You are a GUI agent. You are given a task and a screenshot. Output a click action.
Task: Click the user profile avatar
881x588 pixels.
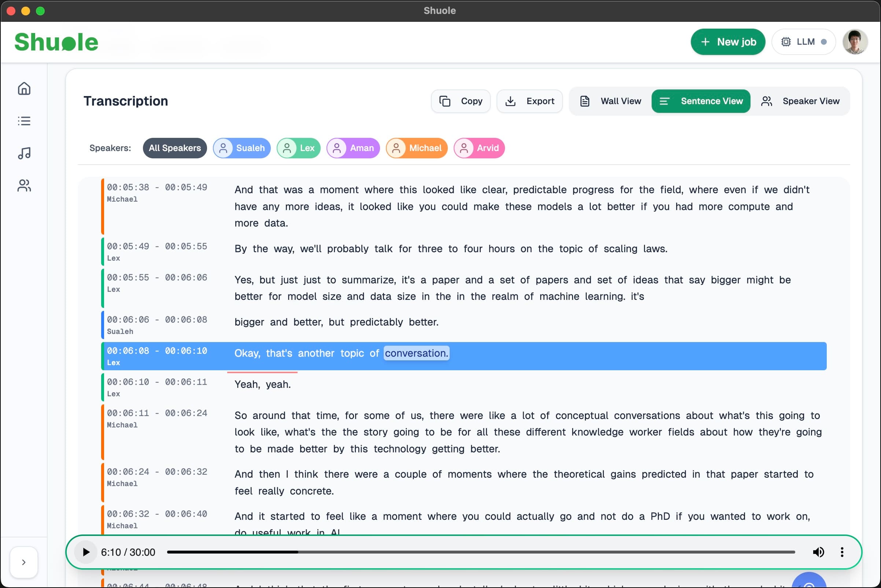point(855,42)
